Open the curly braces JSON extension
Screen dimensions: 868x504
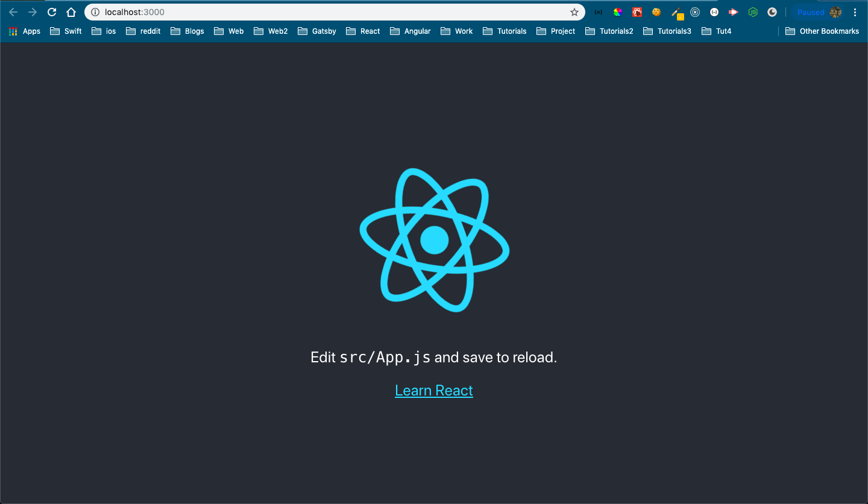[598, 12]
